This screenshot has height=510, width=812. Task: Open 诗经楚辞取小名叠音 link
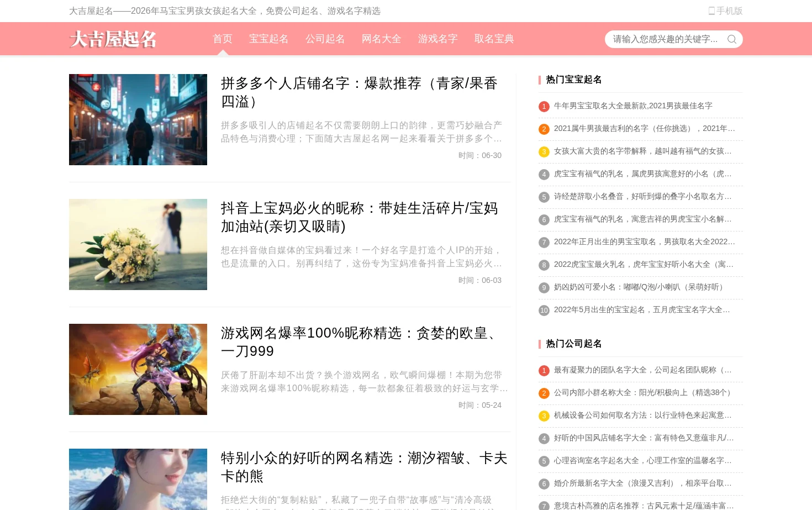pos(643,196)
